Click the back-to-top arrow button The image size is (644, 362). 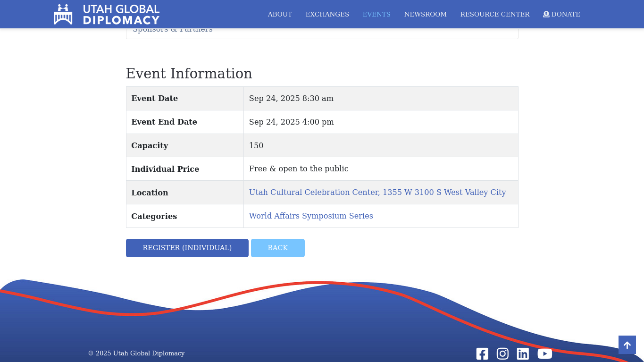point(627,345)
